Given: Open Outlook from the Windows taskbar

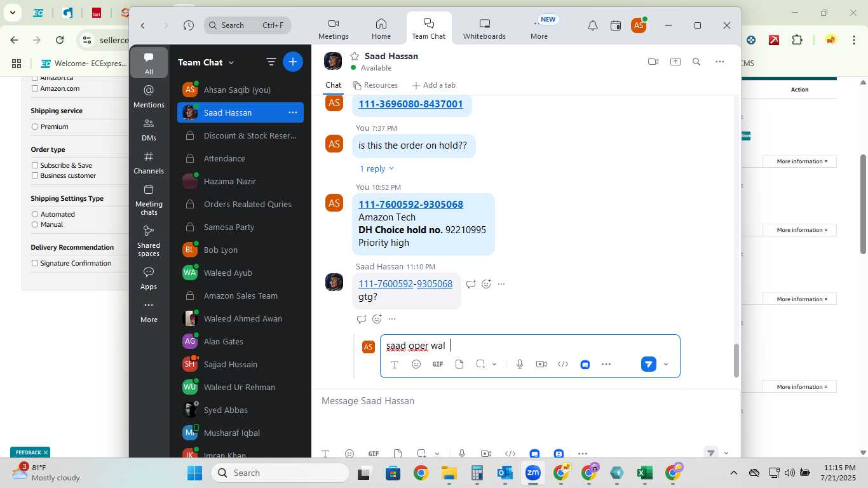Looking at the screenshot, I should [505, 473].
